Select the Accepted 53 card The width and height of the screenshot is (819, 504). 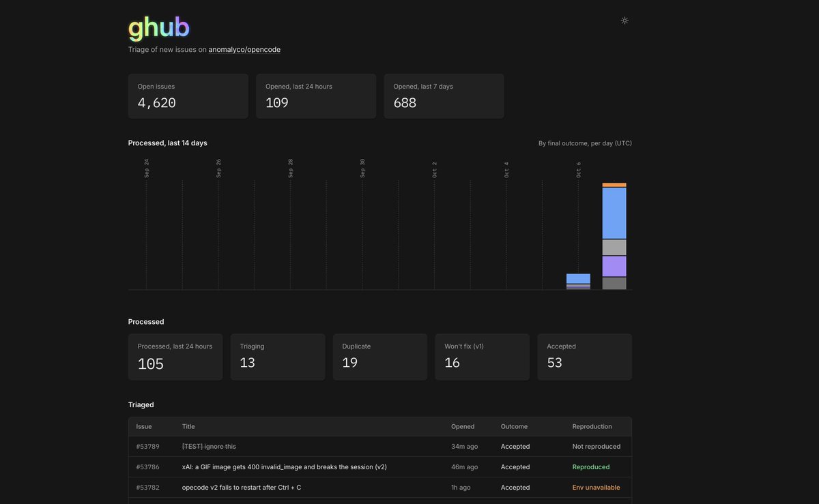585,357
